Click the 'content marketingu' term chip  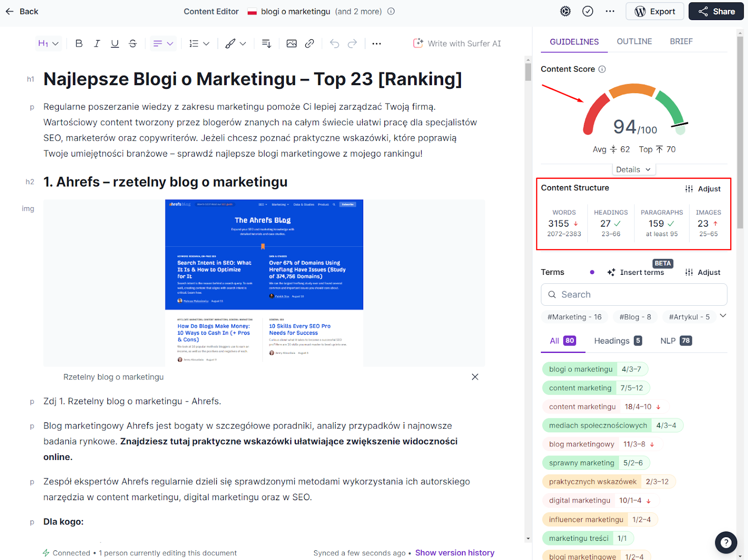(605, 407)
